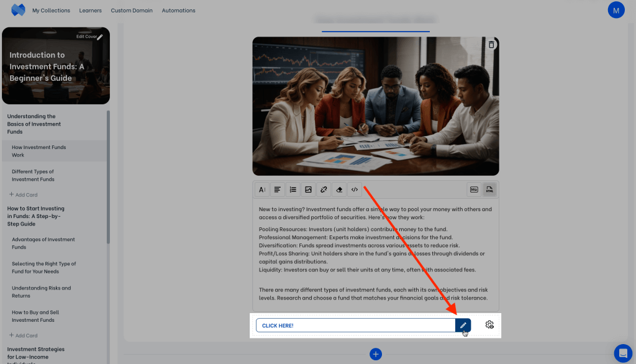Viewport: 636px width, 364px height.
Task: Open the text alignment tool
Action: [278, 189]
